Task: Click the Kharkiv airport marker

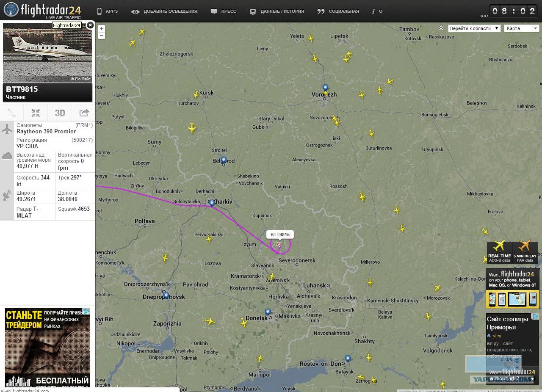Action: point(212,203)
